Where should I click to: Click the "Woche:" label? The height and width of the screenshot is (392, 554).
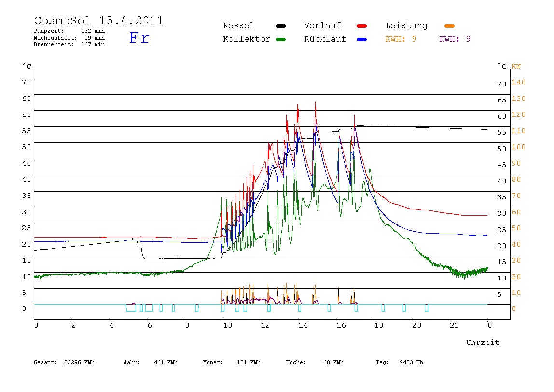pos(296,362)
